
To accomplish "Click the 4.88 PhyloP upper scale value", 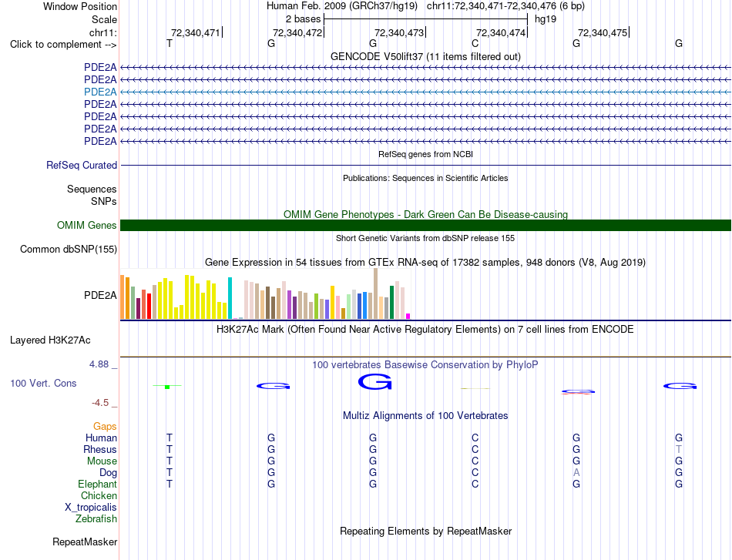I will click(x=99, y=364).
